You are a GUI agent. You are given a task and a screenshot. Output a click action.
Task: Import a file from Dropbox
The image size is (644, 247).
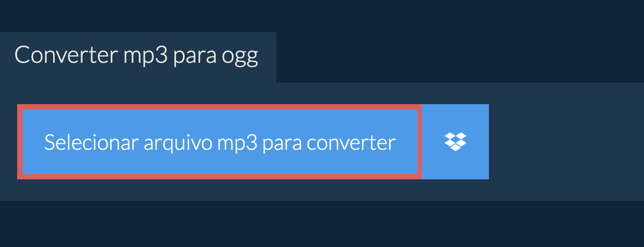(x=455, y=142)
